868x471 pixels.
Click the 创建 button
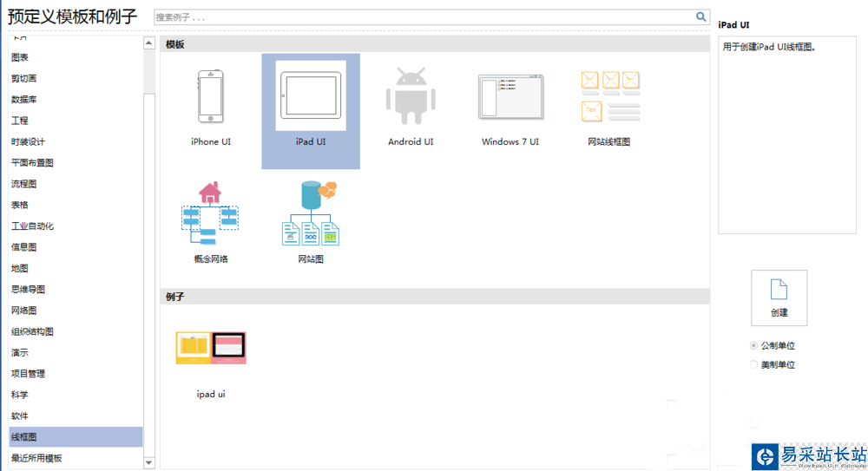(x=779, y=298)
